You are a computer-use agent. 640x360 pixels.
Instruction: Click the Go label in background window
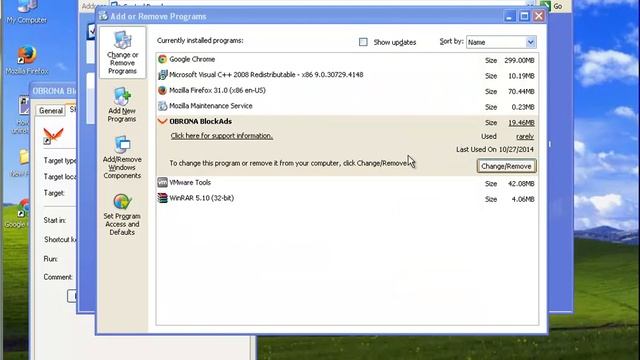(558, 6)
